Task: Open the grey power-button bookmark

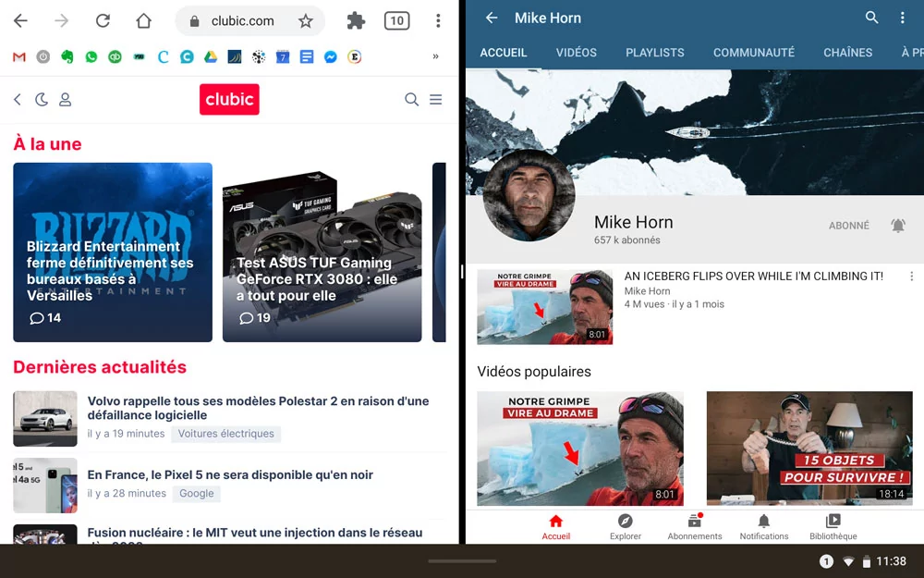Action: pos(43,56)
